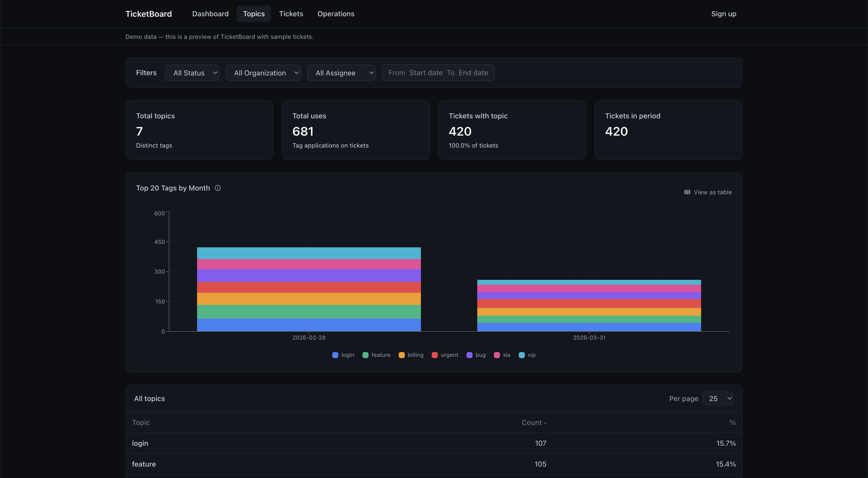Go to the Dashboard tab
This screenshot has width=868, height=478.
pos(210,14)
